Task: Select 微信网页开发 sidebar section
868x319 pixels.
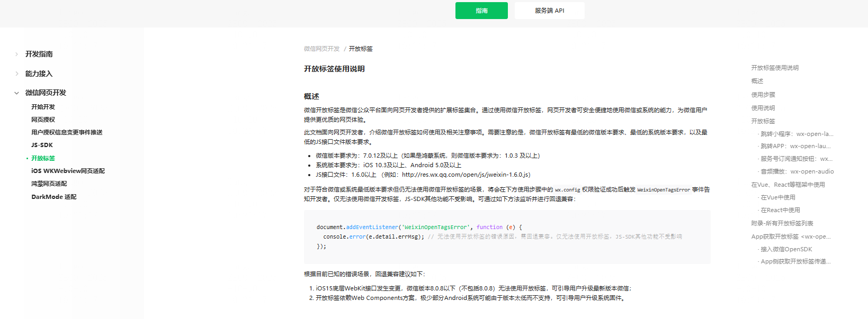Action: coord(46,93)
